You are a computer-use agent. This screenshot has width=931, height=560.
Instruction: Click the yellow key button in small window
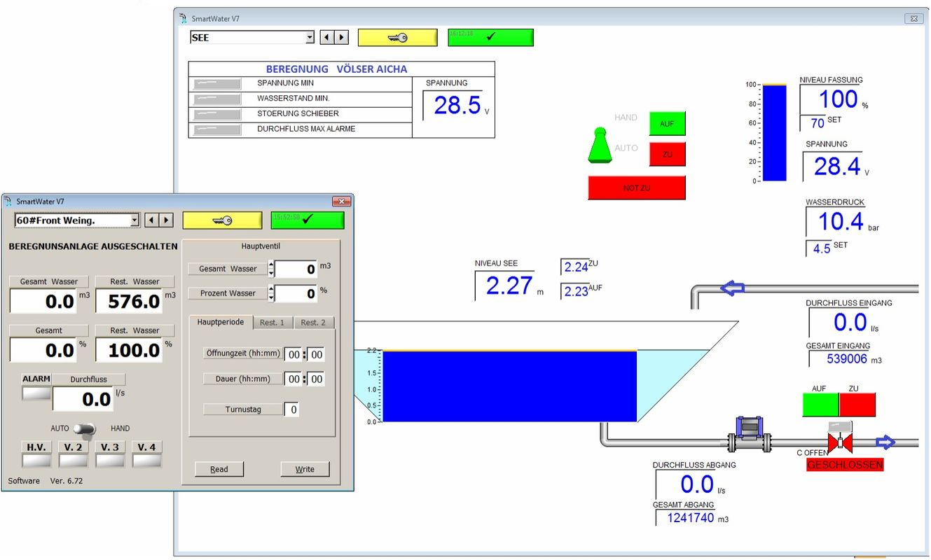tap(222, 220)
